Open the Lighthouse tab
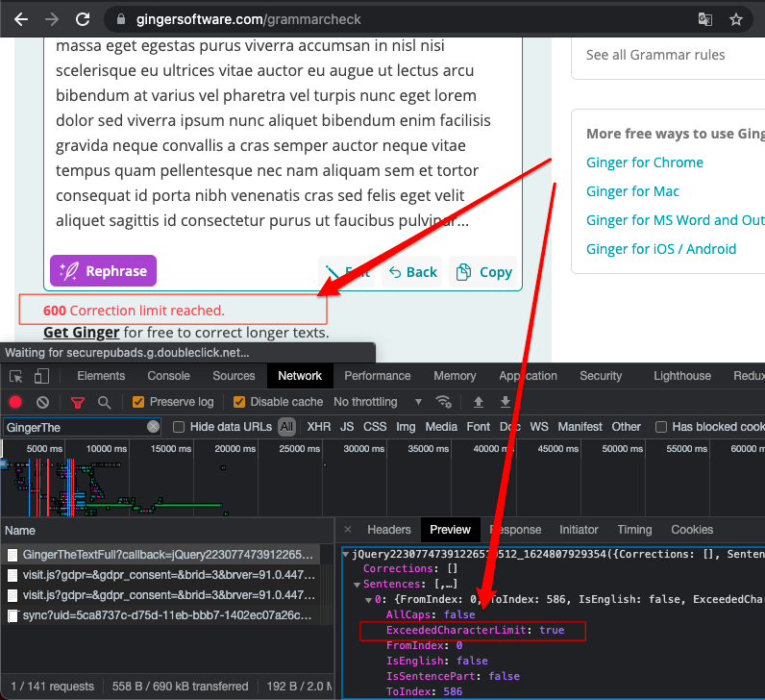Viewport: 765px width, 700px height. [682, 376]
